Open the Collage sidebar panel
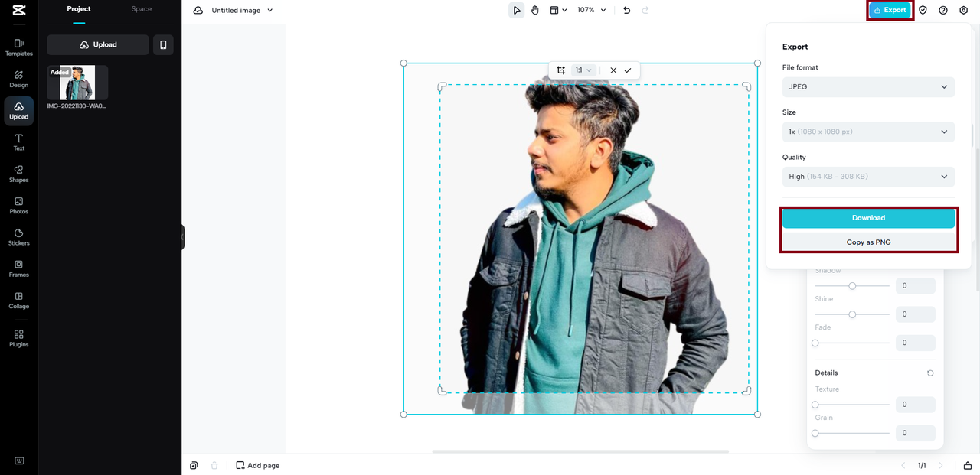980x475 pixels. pos(19,300)
